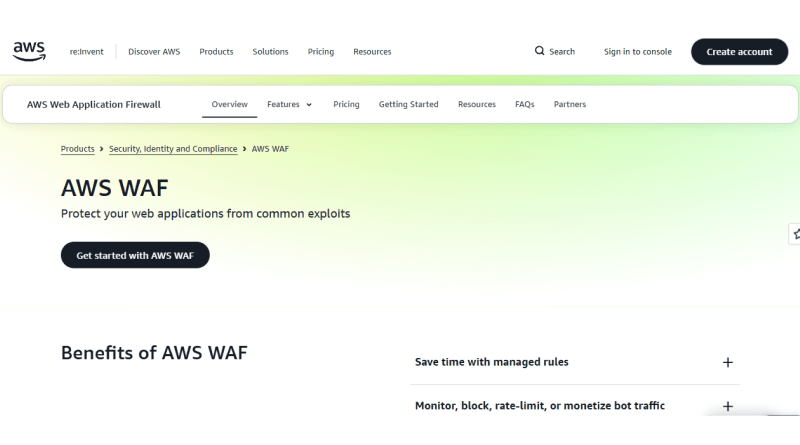Open the Resources tab in WAF subnav
This screenshot has height=445, width=800.
(477, 104)
